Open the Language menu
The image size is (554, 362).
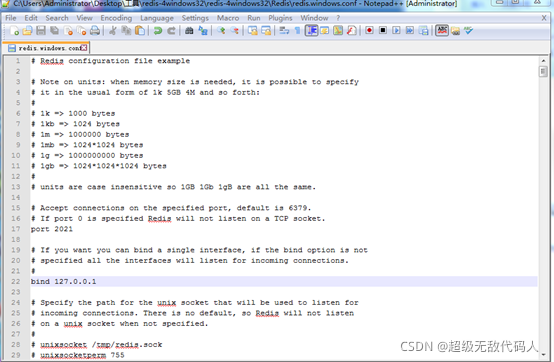pos(157,18)
